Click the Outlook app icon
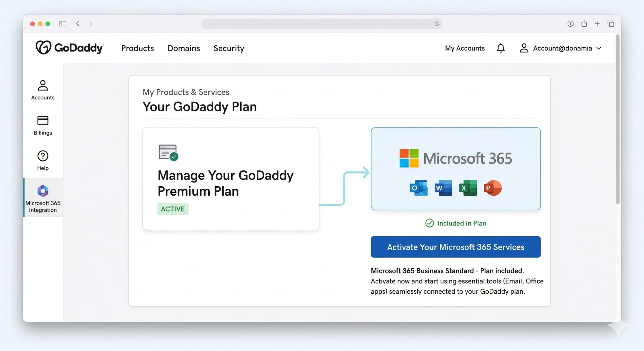 419,188
